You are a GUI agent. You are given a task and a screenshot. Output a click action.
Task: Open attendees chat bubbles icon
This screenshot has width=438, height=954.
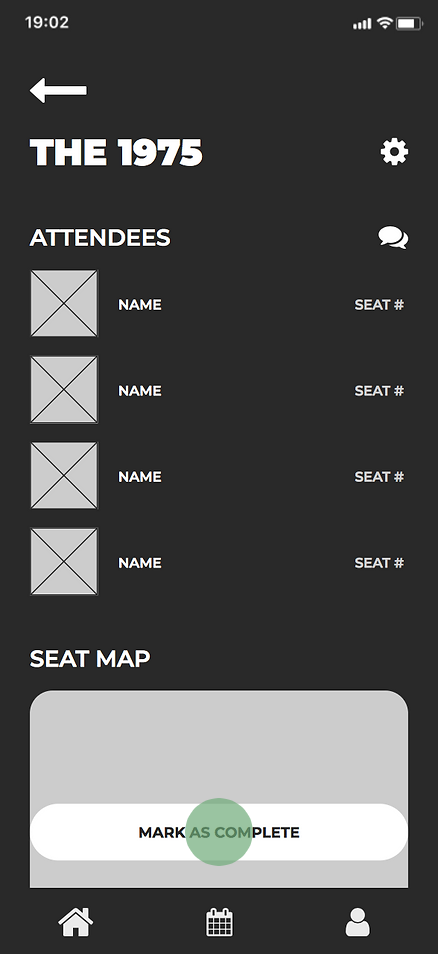(x=393, y=237)
